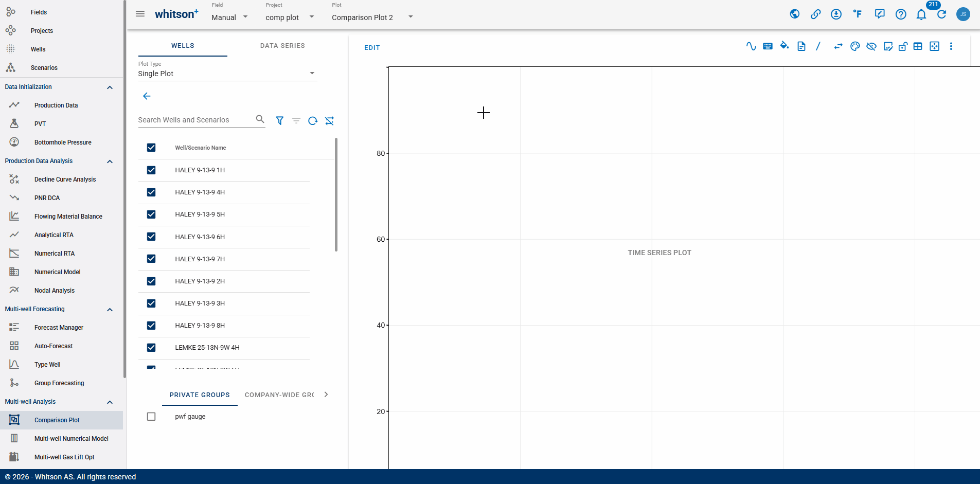Navigate to Numerical RTA
This screenshot has width=980, height=484.
(x=55, y=254)
